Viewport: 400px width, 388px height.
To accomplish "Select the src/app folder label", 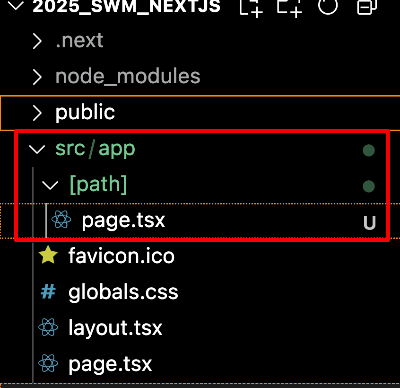I will 95,149.
